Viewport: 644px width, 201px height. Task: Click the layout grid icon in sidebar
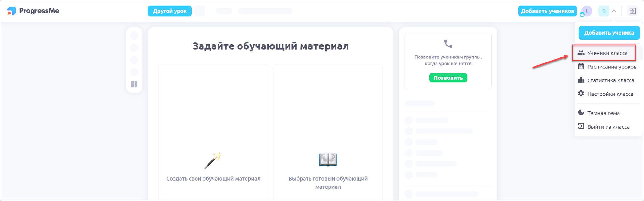coord(134,84)
